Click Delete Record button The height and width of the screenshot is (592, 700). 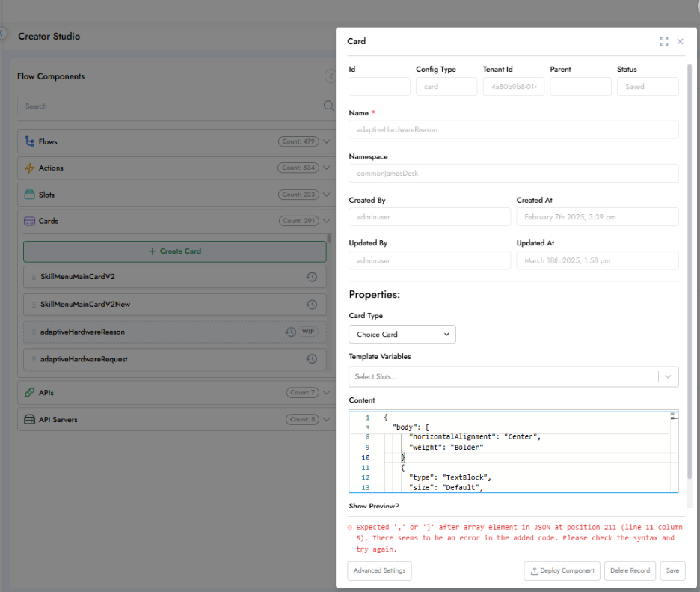630,570
